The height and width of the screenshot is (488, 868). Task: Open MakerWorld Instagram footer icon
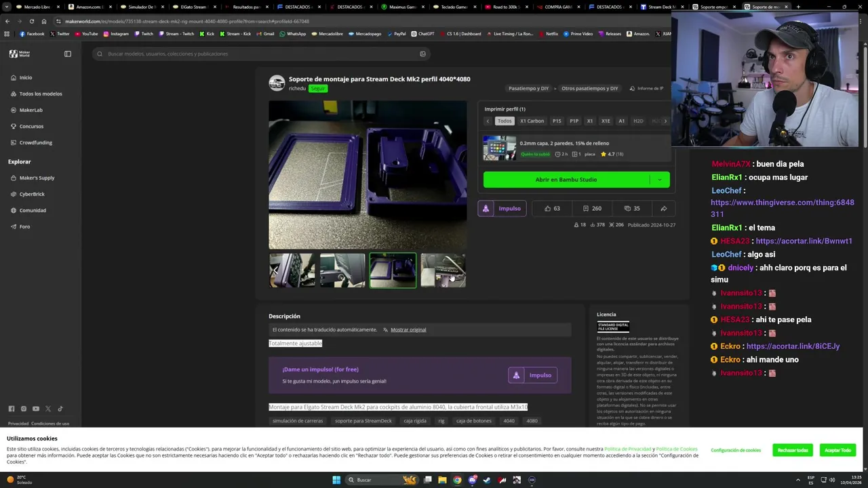(24, 409)
